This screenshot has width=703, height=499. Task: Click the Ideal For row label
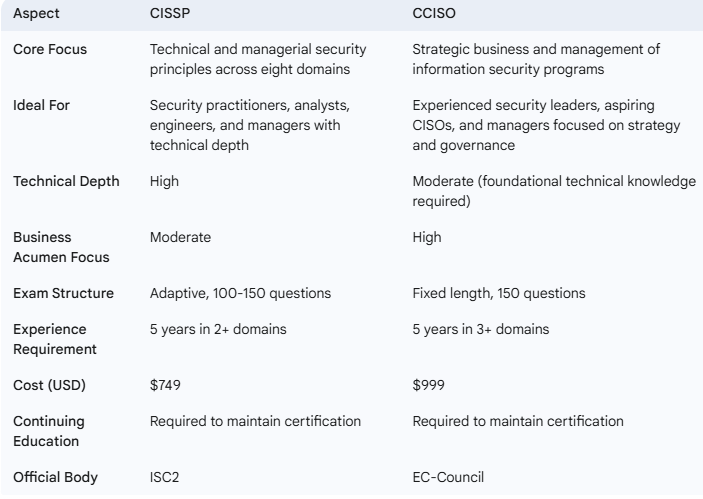tap(40, 104)
